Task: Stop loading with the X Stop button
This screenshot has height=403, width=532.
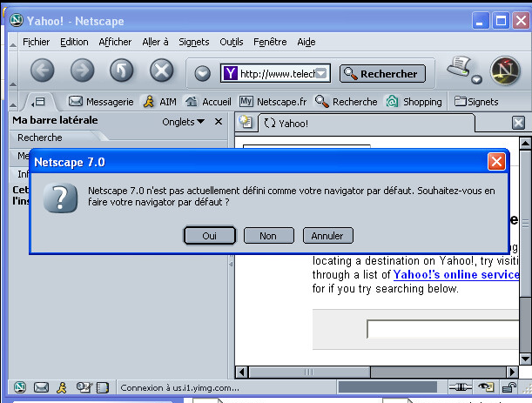Action: 161,71
